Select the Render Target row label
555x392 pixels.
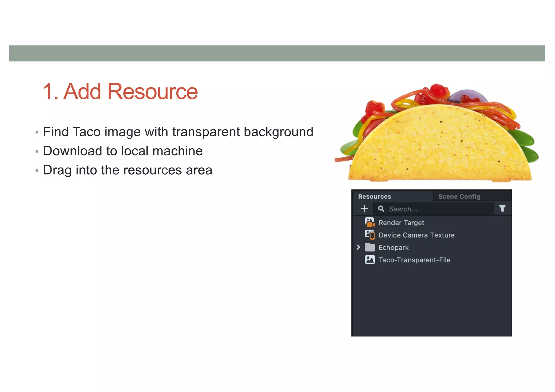click(x=401, y=223)
